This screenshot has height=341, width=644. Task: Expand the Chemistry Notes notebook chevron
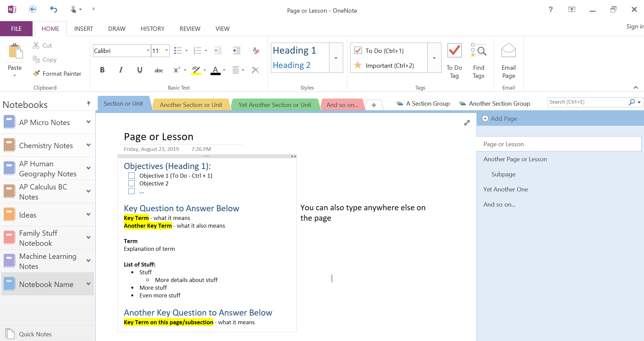89,145
